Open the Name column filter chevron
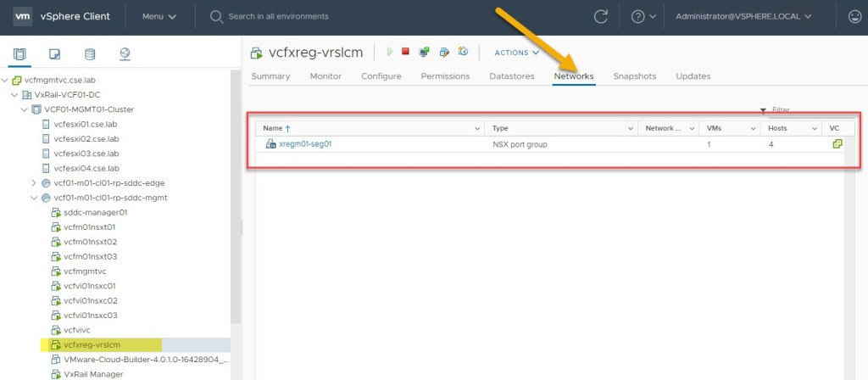Viewport: 868px width, 380px height. (x=478, y=129)
